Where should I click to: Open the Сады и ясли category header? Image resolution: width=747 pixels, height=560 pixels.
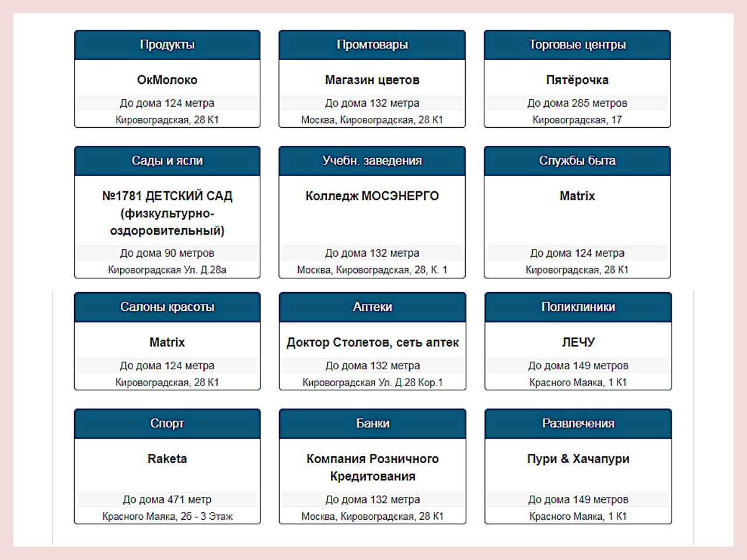click(167, 161)
